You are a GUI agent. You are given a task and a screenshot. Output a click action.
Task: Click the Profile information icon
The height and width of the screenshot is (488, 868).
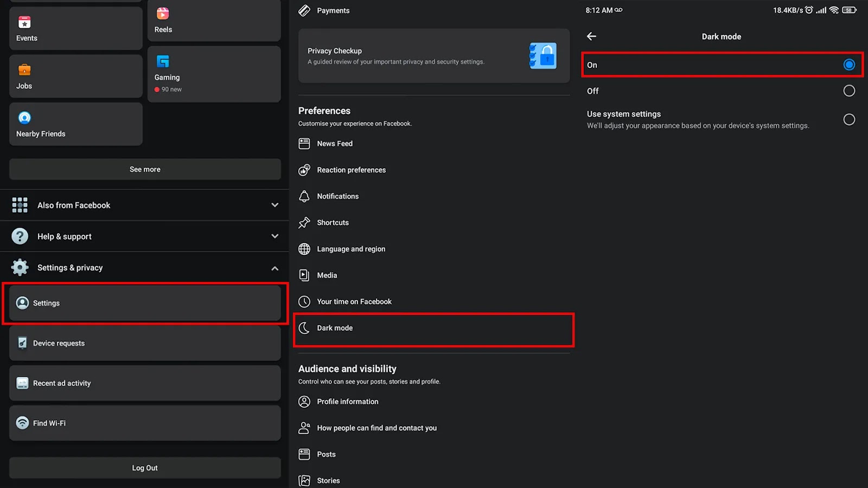tap(304, 402)
